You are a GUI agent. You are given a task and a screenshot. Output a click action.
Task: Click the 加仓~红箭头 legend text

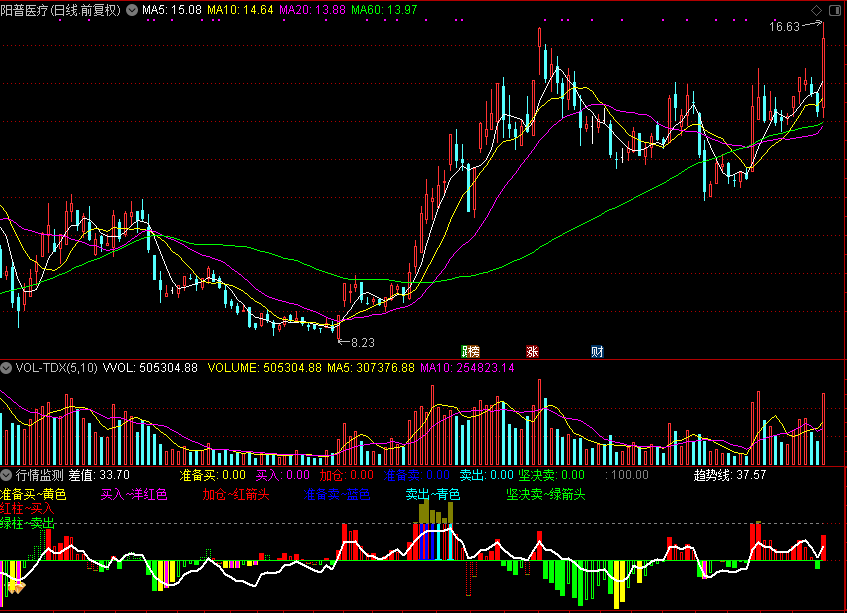click(236, 494)
